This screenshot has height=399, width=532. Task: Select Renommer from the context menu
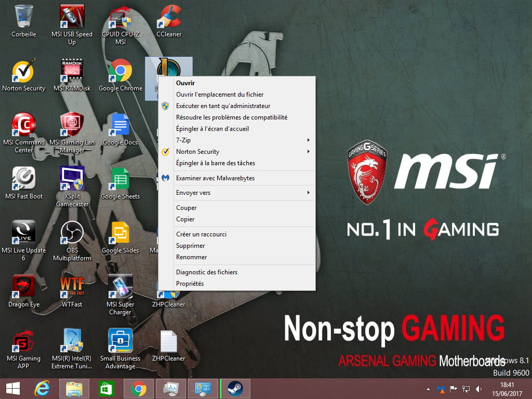[237, 257]
